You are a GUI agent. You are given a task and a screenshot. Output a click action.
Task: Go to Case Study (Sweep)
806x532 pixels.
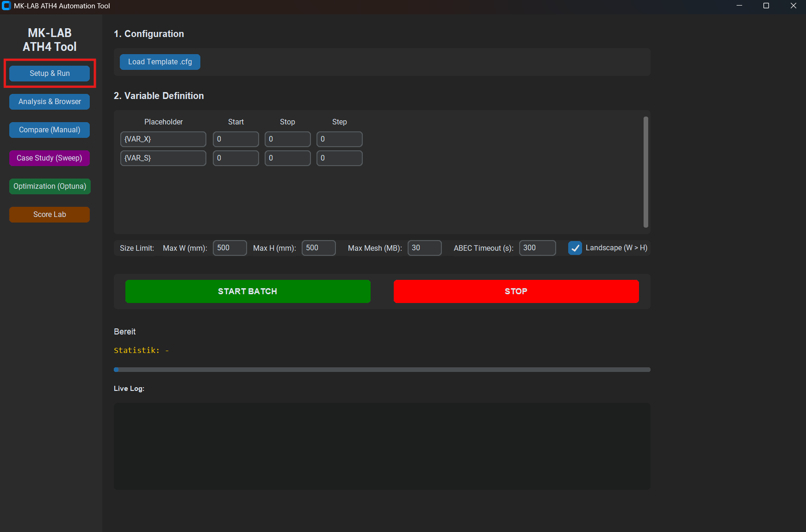tap(50, 158)
